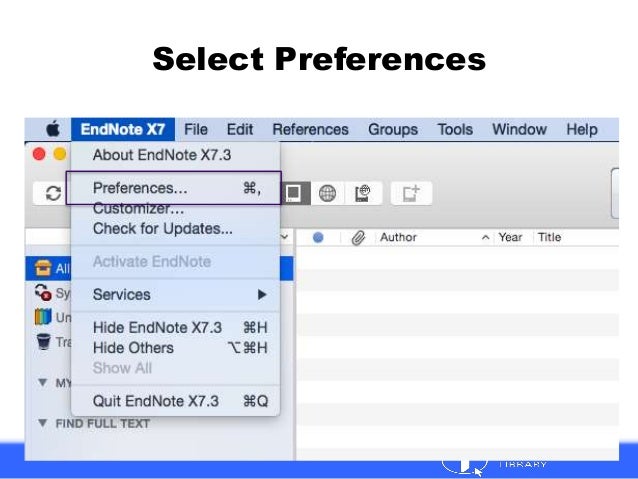The width and height of the screenshot is (638, 479).
Task: Choose Hide EndNote X7.3
Action: pos(175,328)
